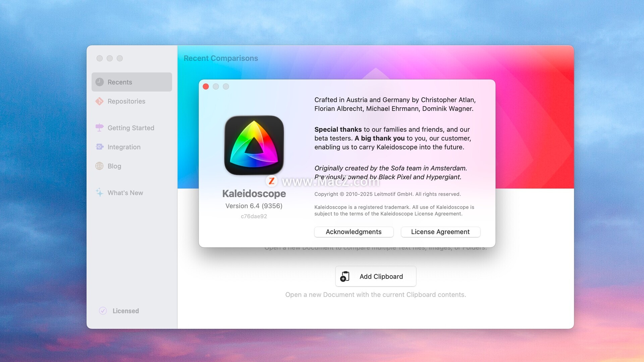Screen dimensions: 644x362
Task: Select the Repositories sidebar item
Action: (126, 101)
